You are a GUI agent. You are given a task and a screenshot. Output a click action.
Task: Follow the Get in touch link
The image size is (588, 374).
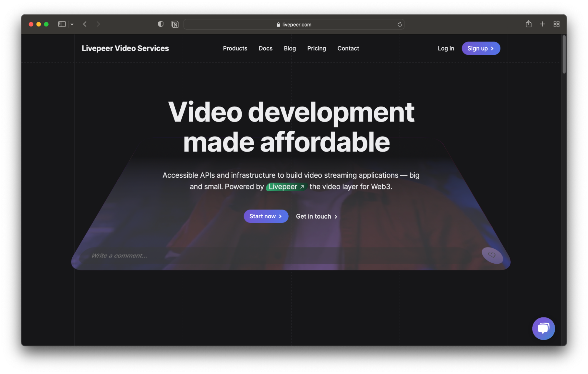(x=317, y=216)
